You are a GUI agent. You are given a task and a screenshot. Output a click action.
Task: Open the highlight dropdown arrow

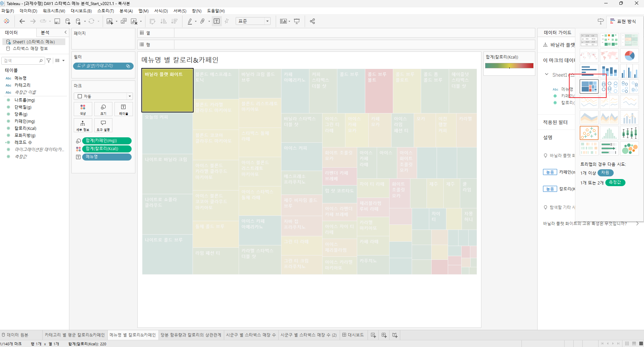point(196,22)
